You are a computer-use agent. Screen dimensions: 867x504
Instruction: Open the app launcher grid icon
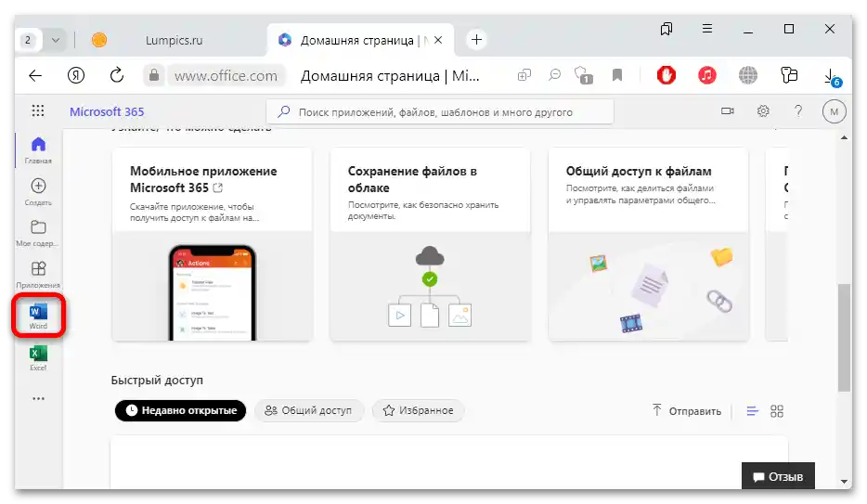[x=38, y=111]
